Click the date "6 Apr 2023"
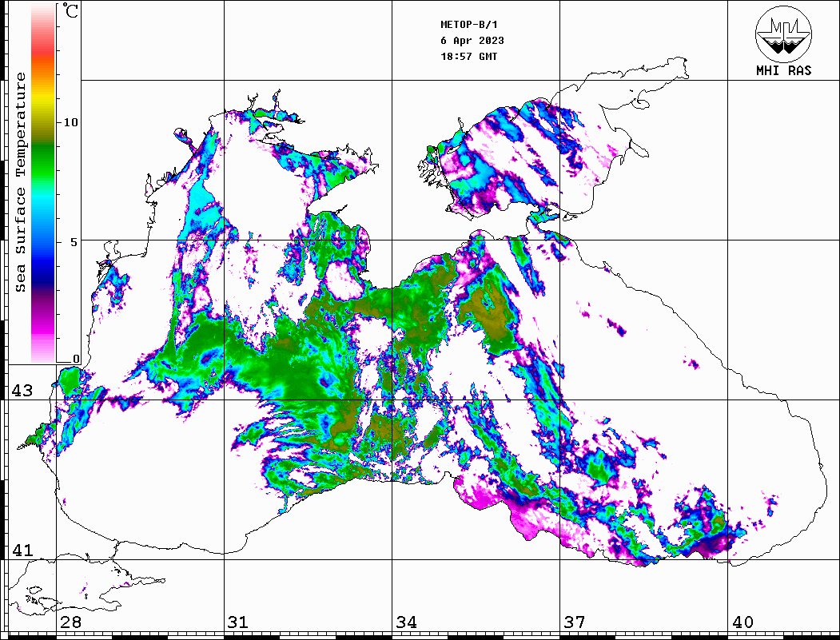The width and height of the screenshot is (840, 640). (472, 41)
